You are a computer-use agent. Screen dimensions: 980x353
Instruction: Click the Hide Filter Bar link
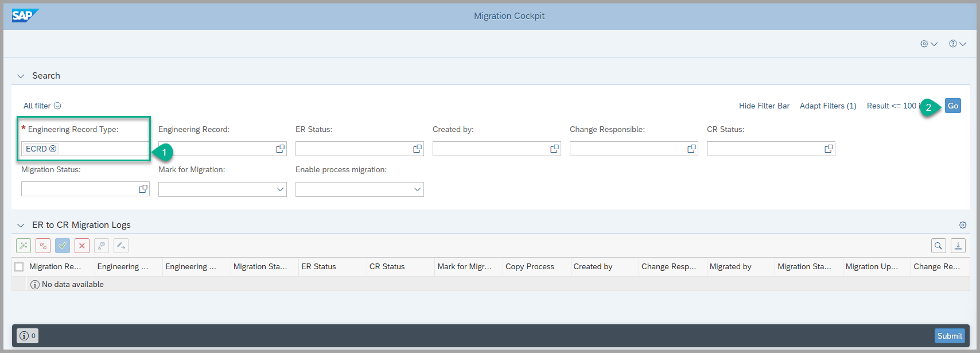click(x=764, y=106)
